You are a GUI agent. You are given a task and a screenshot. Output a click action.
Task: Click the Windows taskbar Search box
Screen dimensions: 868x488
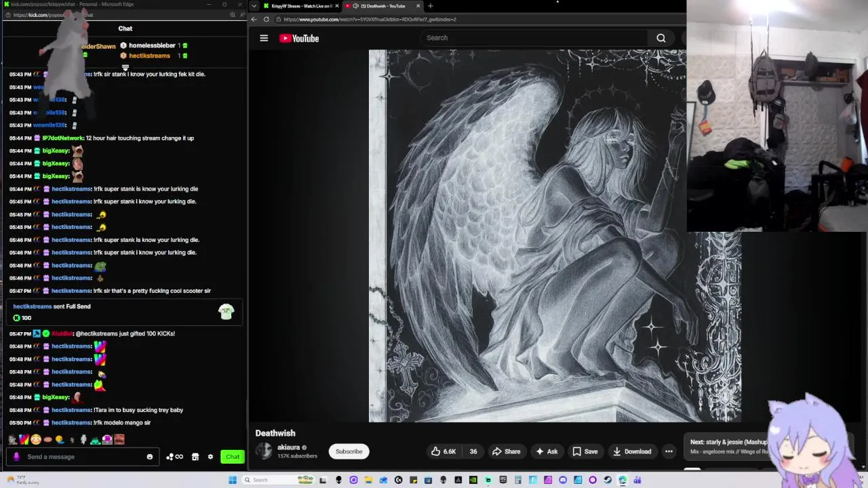278,480
